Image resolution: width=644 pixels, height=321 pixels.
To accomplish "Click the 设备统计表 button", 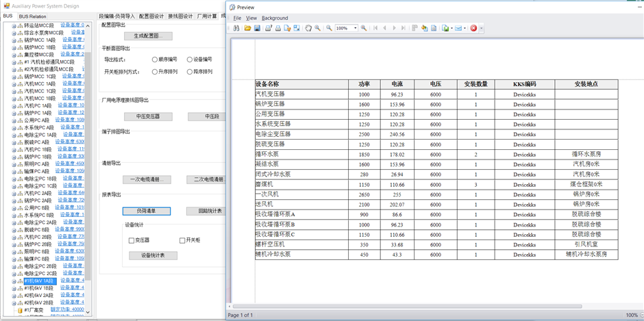I will click(153, 255).
